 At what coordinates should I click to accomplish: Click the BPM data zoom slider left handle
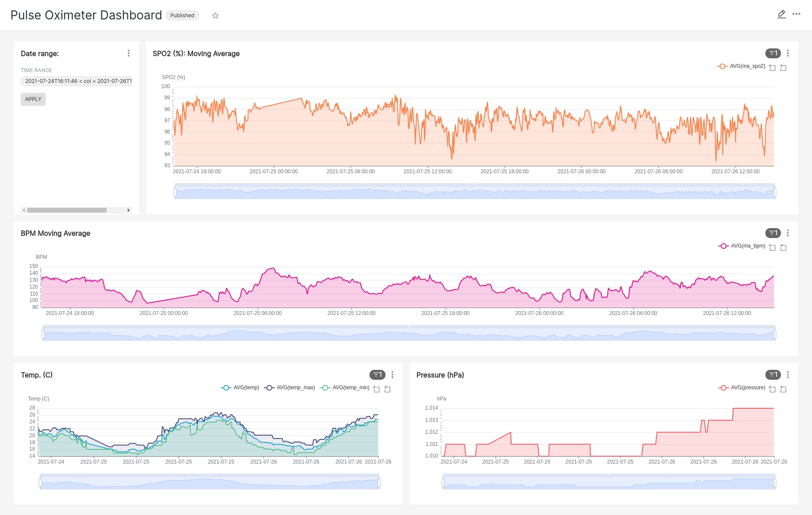43,334
